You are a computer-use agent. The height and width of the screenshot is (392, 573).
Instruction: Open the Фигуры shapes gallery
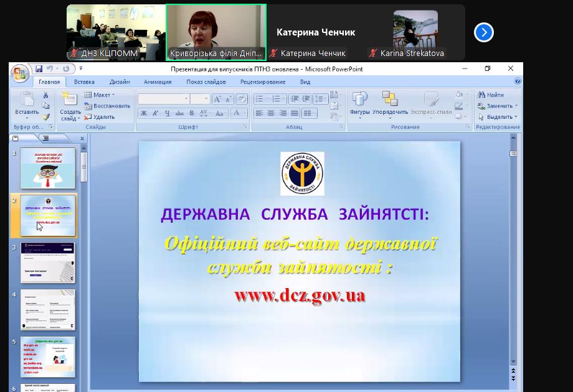click(359, 104)
